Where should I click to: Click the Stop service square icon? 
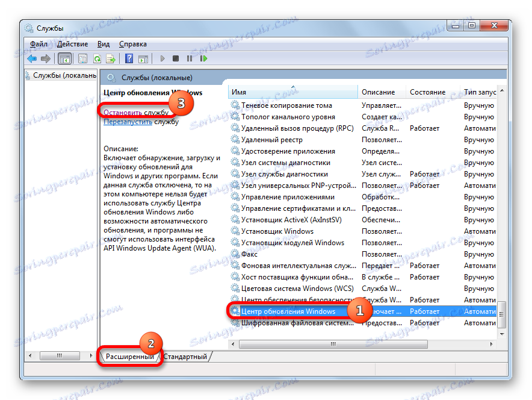pos(175,58)
